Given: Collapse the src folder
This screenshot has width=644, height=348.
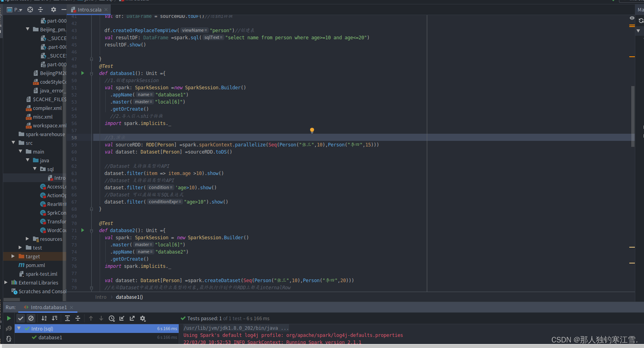Looking at the screenshot, I should 13,142.
